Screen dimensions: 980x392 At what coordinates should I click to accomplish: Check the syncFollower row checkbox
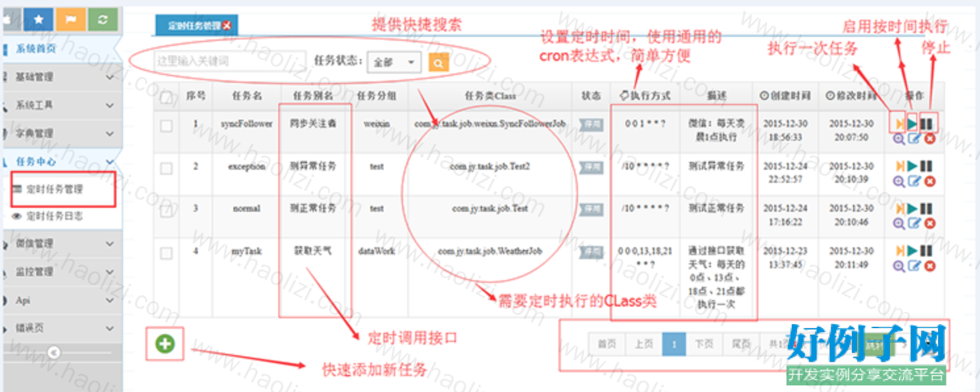coord(166,126)
